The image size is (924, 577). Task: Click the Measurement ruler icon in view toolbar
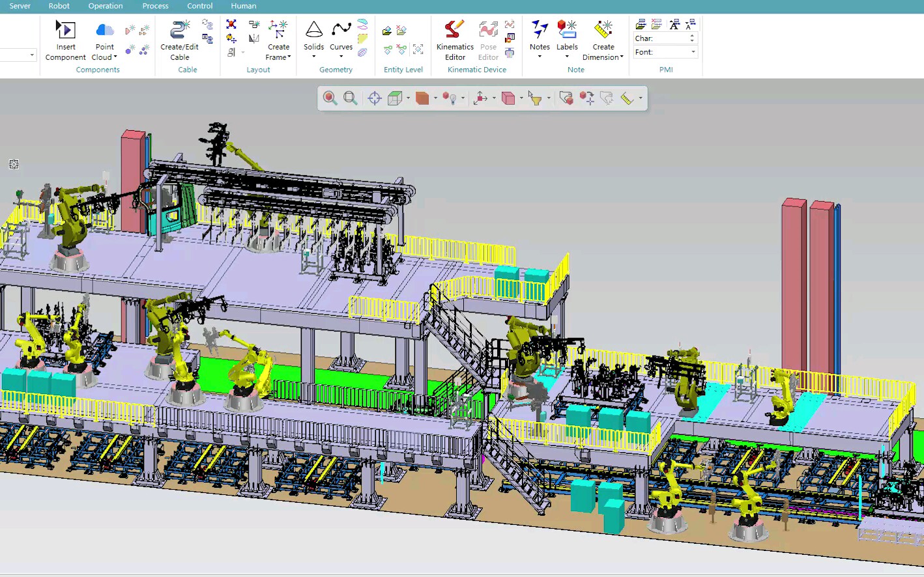pyautogui.click(x=627, y=98)
